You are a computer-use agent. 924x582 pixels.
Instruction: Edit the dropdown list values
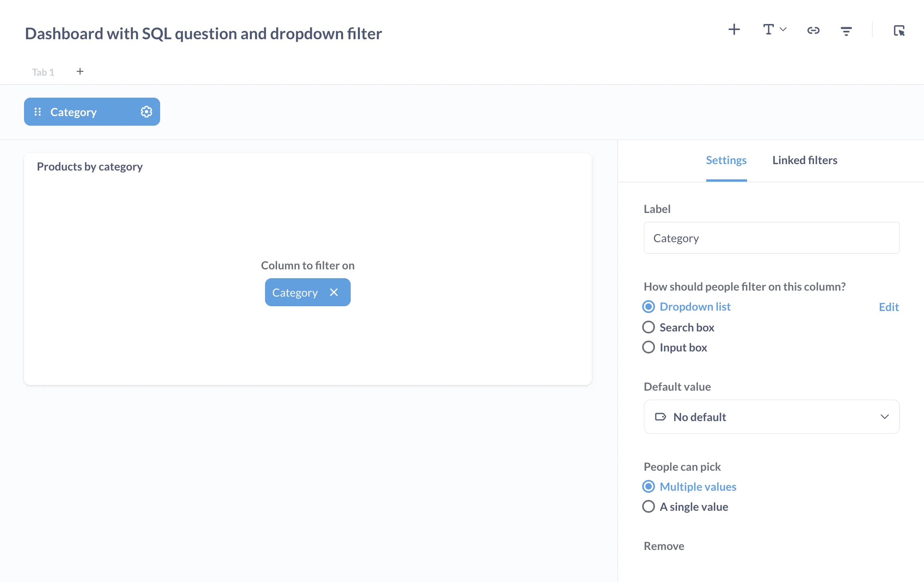(888, 307)
